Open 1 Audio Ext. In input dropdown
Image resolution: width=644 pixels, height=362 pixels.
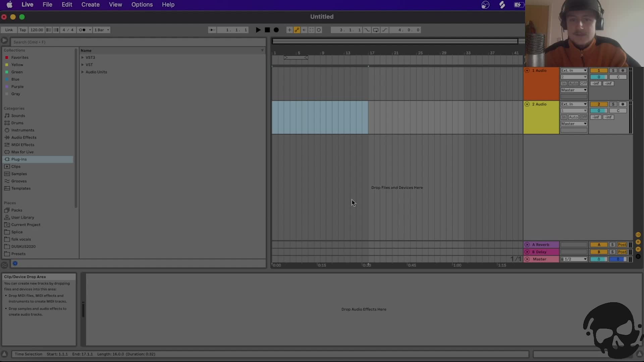[x=574, y=70]
